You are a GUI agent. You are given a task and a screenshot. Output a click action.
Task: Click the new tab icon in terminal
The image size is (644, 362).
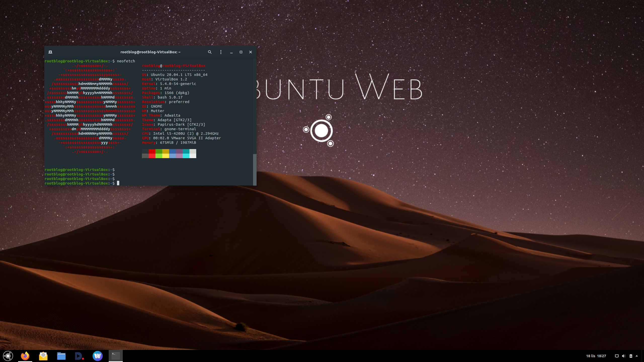point(50,52)
